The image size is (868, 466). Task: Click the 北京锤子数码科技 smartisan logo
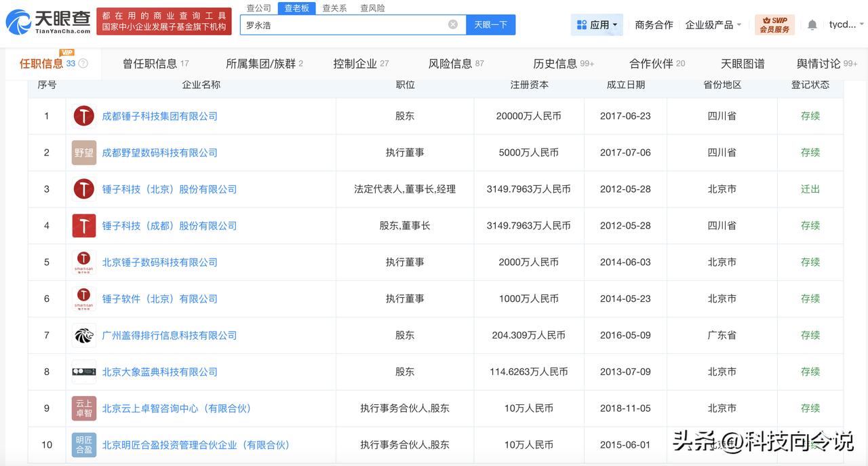point(84,262)
